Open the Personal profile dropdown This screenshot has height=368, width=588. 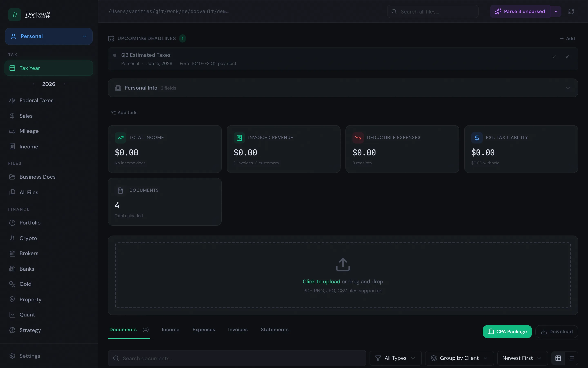[x=49, y=36]
